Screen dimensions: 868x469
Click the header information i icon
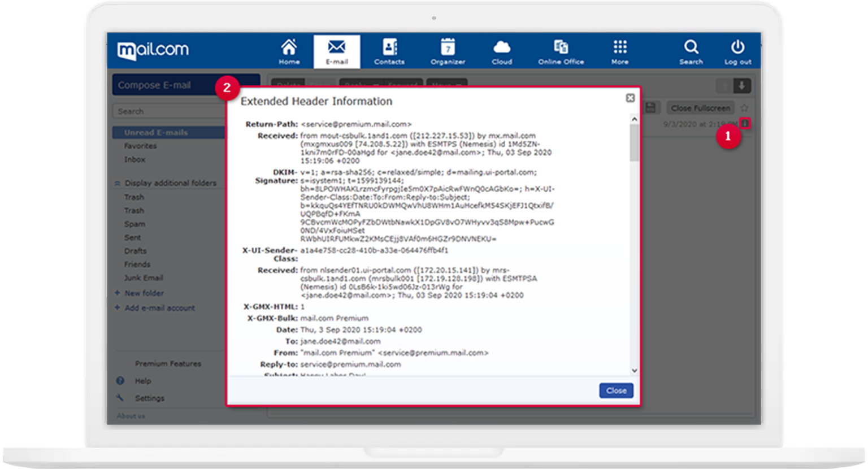pyautogui.click(x=745, y=123)
